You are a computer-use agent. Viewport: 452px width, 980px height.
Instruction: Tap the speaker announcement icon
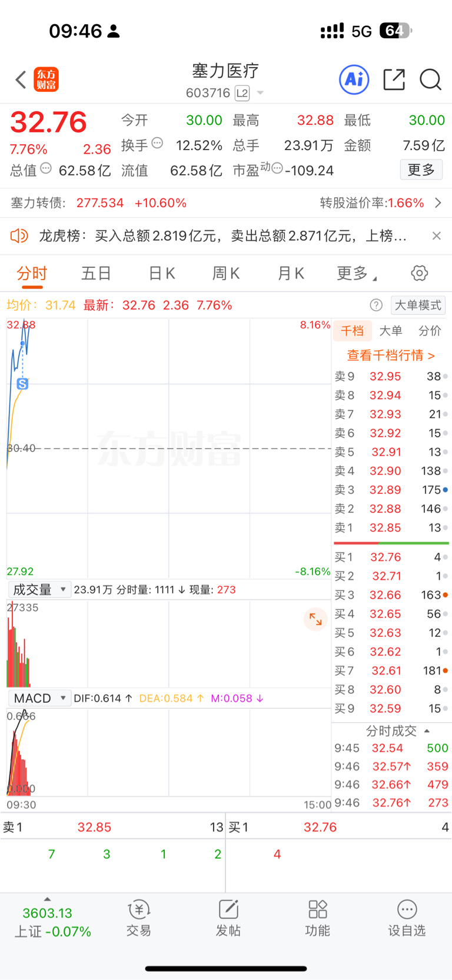point(19,236)
